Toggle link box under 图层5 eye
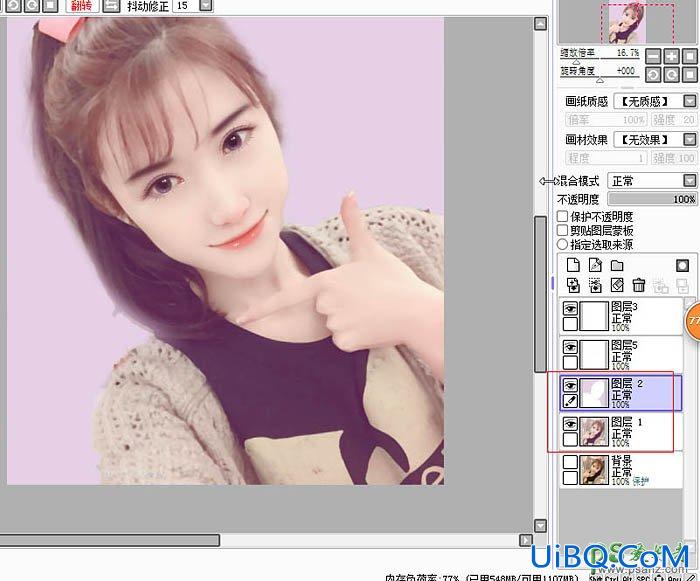This screenshot has height=581, width=700. point(570,362)
